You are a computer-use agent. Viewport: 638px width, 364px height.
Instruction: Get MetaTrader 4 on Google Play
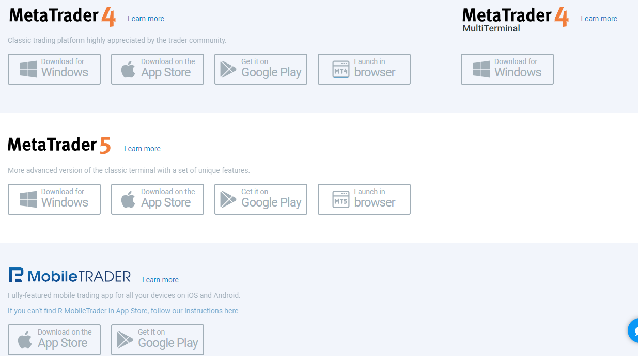[261, 69]
